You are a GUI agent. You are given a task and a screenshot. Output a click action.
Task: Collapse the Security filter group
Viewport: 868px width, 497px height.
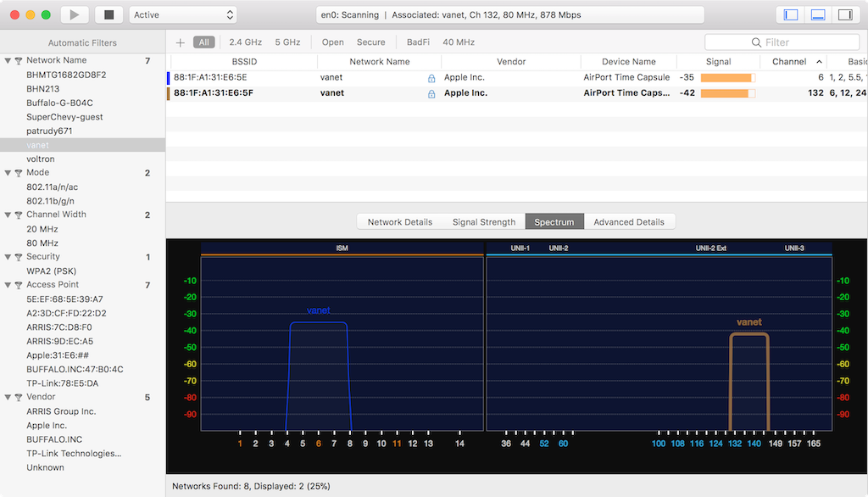pyautogui.click(x=8, y=256)
